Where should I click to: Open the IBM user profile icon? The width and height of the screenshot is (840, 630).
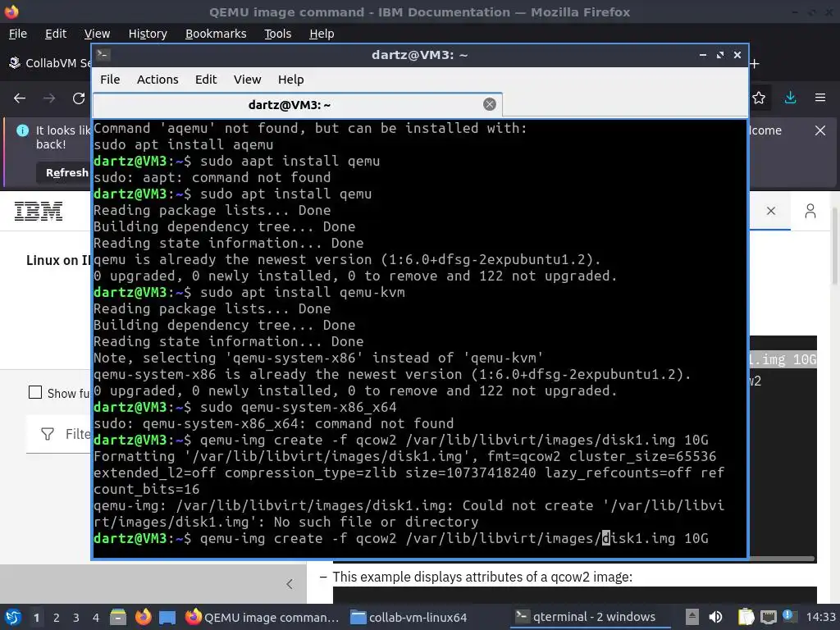point(810,211)
